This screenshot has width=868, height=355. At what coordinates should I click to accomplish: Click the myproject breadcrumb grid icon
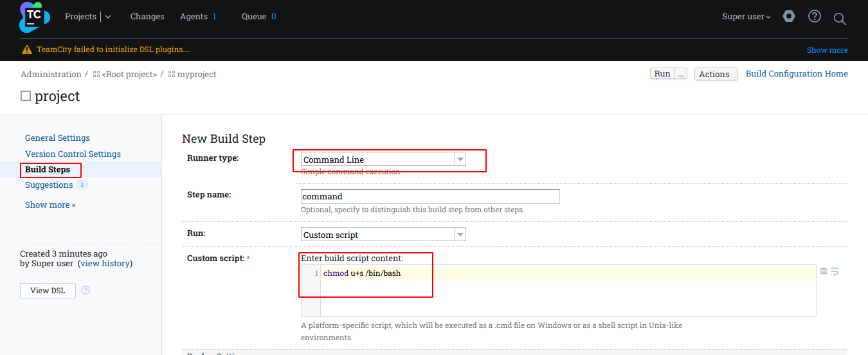pos(172,75)
